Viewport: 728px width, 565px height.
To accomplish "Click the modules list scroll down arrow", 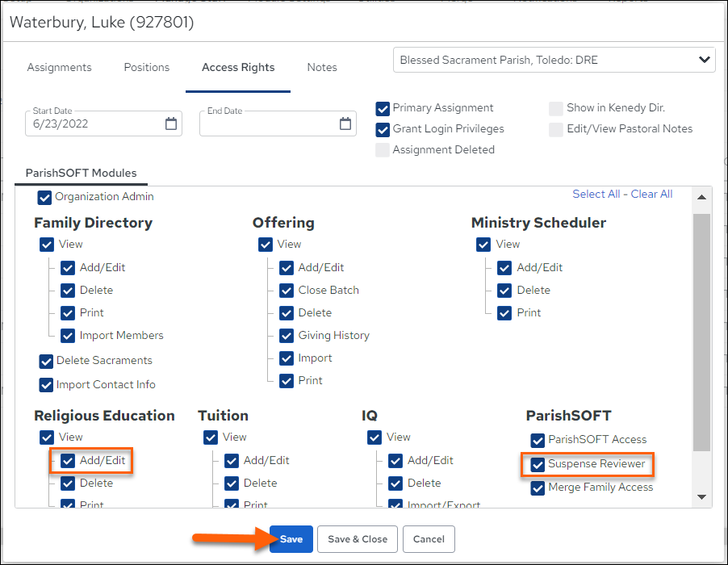I will tap(701, 497).
